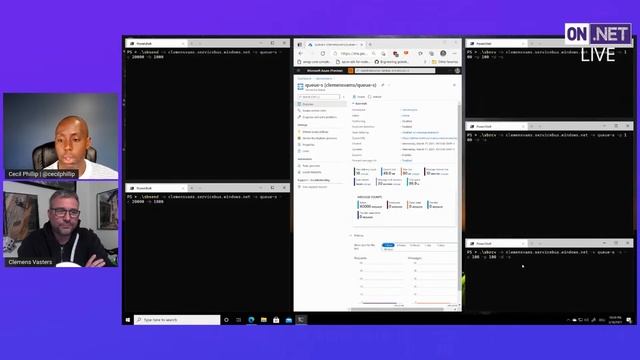Click Dashboard in the breadcrumb

pyautogui.click(x=304, y=78)
